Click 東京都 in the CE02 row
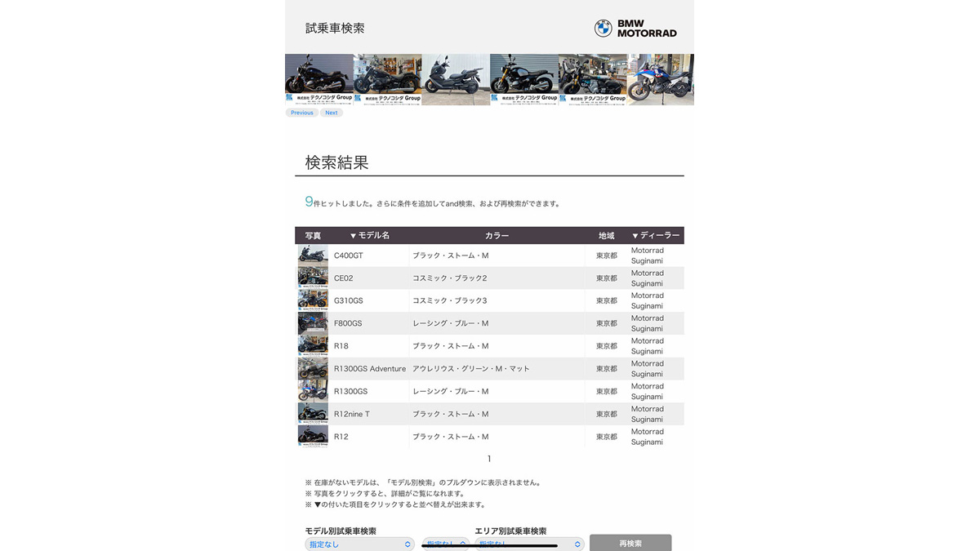The height and width of the screenshot is (551, 980). [607, 278]
